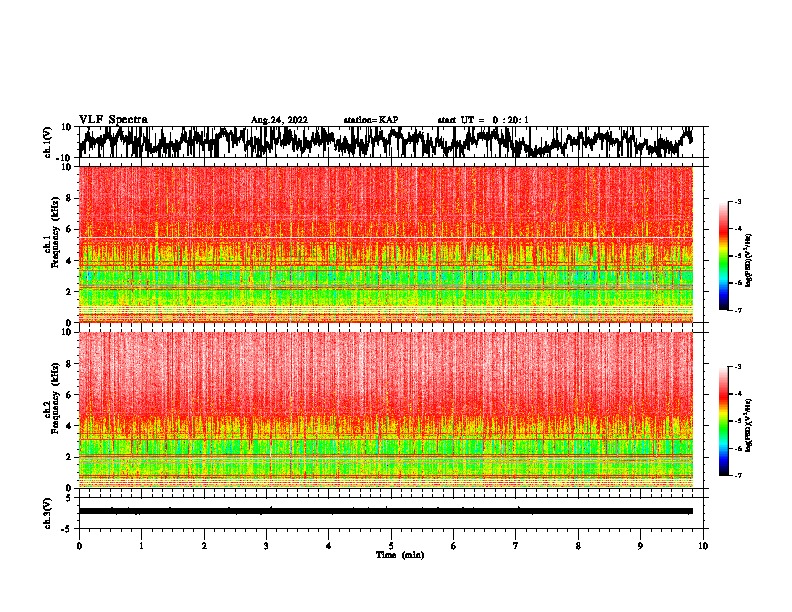Select the date label 'Aug.24, 2022'
This screenshot has height=612, width=792.
[279, 120]
